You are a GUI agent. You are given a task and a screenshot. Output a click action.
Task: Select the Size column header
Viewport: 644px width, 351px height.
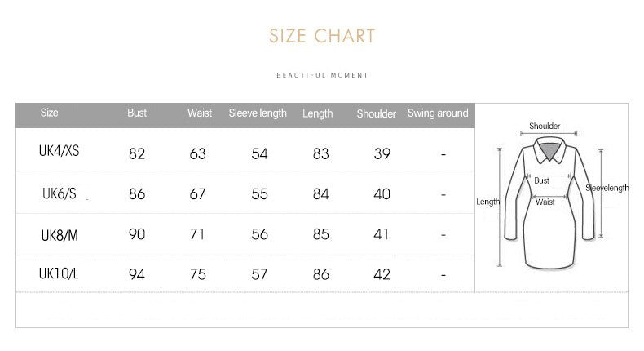point(50,113)
